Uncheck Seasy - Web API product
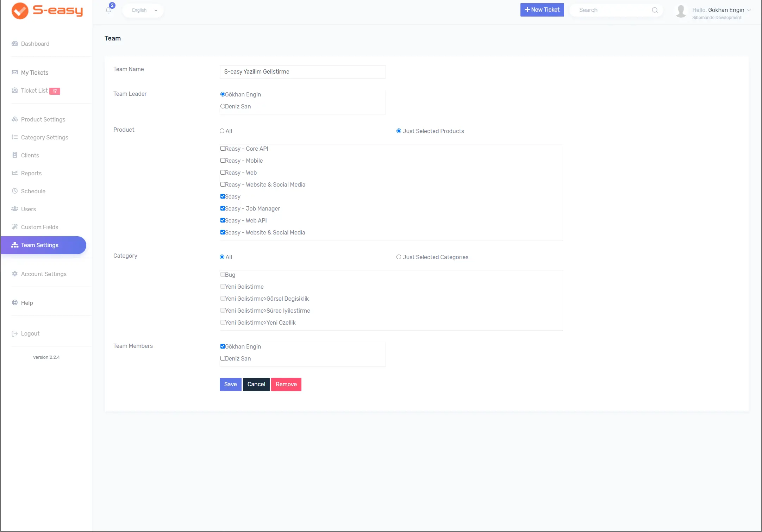This screenshot has height=532, width=762. point(223,220)
